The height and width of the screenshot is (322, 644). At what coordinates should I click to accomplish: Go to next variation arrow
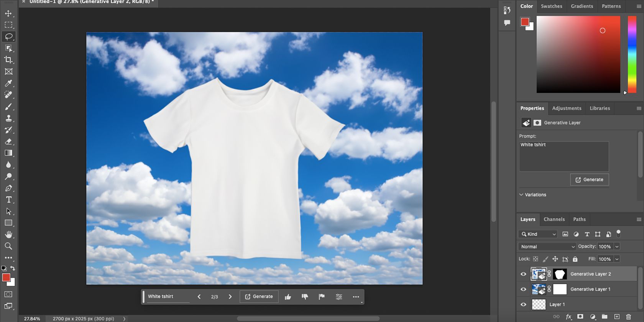point(230,297)
